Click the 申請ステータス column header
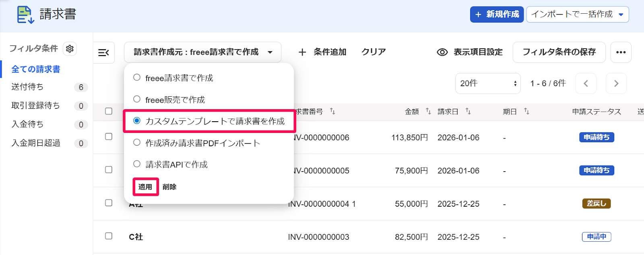 (597, 112)
